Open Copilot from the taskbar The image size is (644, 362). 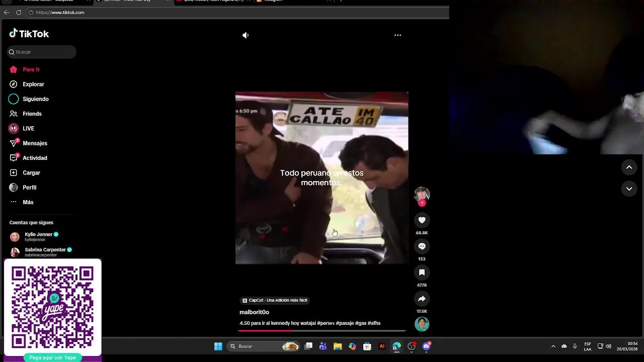coord(352,346)
